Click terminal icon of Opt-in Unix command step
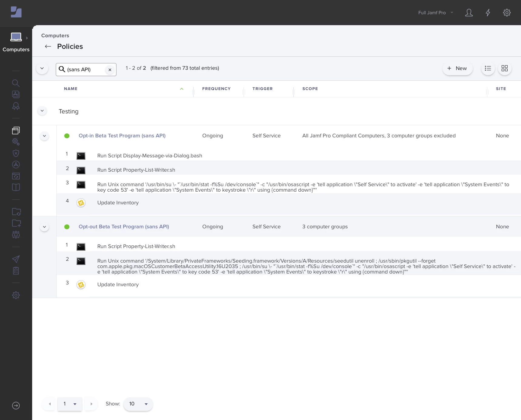The width and height of the screenshot is (521, 420). (81, 185)
